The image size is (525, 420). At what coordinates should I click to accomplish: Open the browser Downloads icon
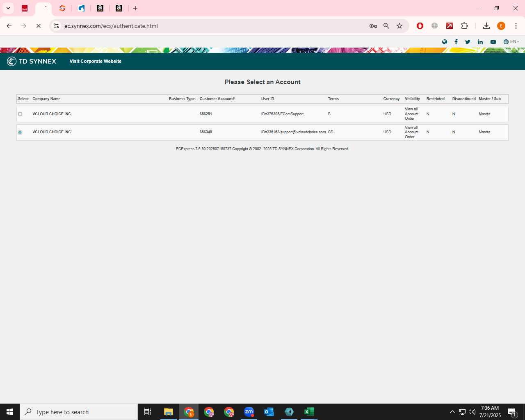point(486,26)
